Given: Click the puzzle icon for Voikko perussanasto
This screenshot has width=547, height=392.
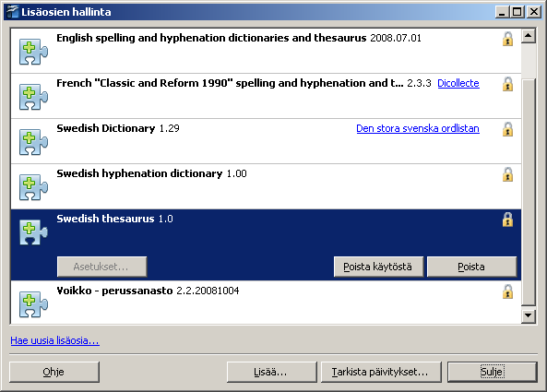Looking at the screenshot, I should coord(33,304).
